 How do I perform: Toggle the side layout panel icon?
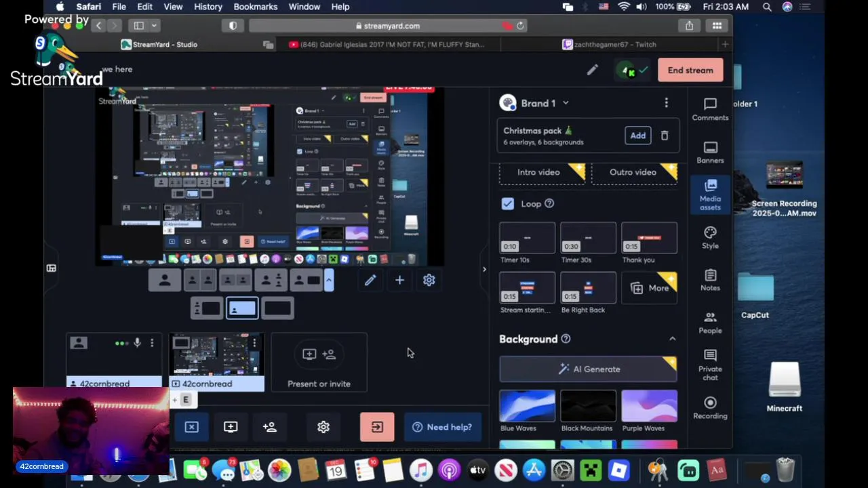[51, 268]
